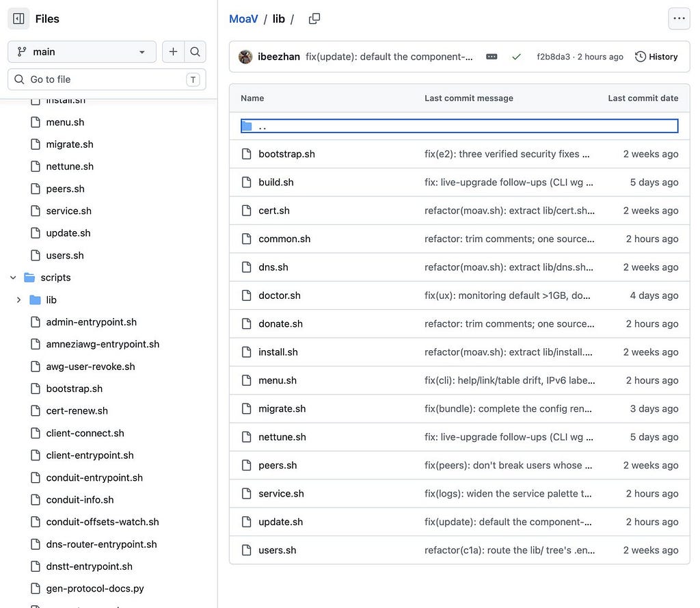700x608 pixels.
Task: Open nettune.sh in the sidebar tree
Action: click(x=70, y=167)
